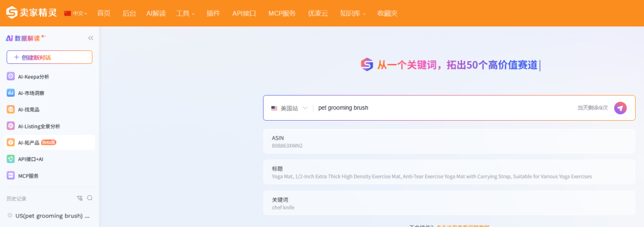Select AI-Keepa分析 in the sidebar

tap(49, 76)
